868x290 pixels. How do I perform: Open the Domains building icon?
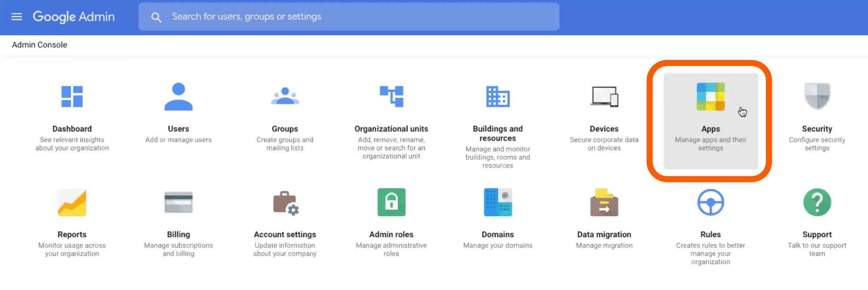point(498,202)
